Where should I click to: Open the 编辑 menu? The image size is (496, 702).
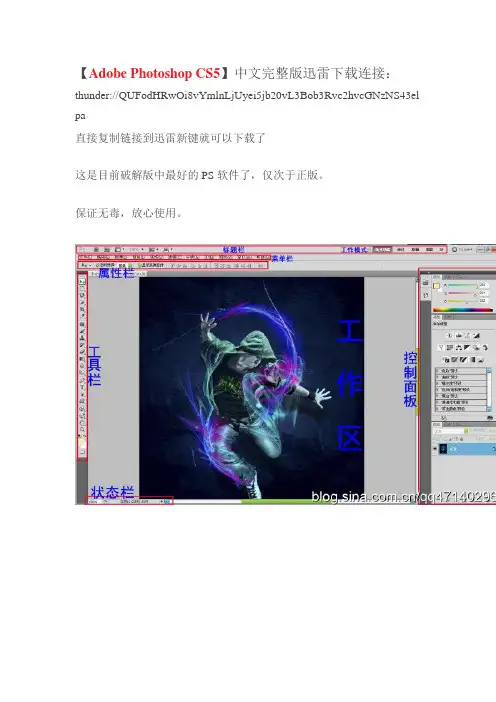coord(103,257)
